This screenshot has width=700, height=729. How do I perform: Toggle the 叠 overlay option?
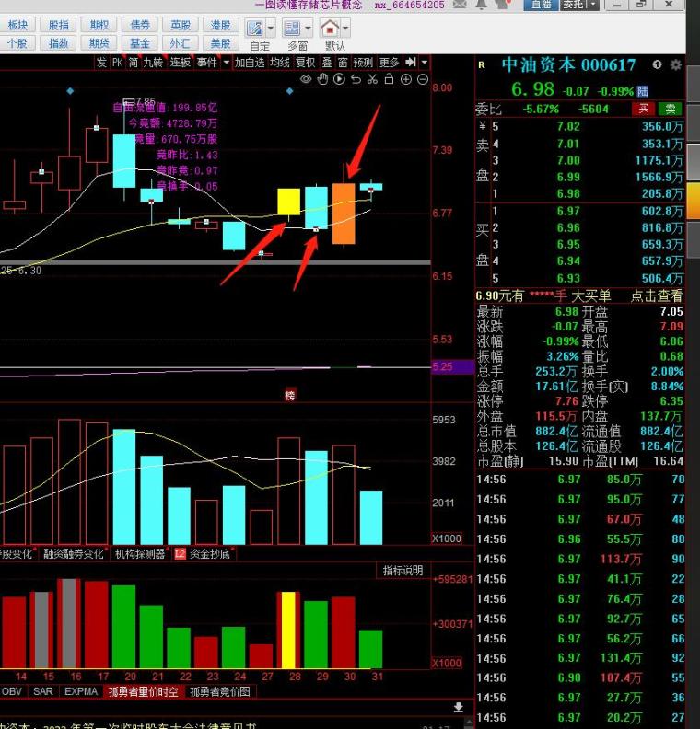[327, 63]
